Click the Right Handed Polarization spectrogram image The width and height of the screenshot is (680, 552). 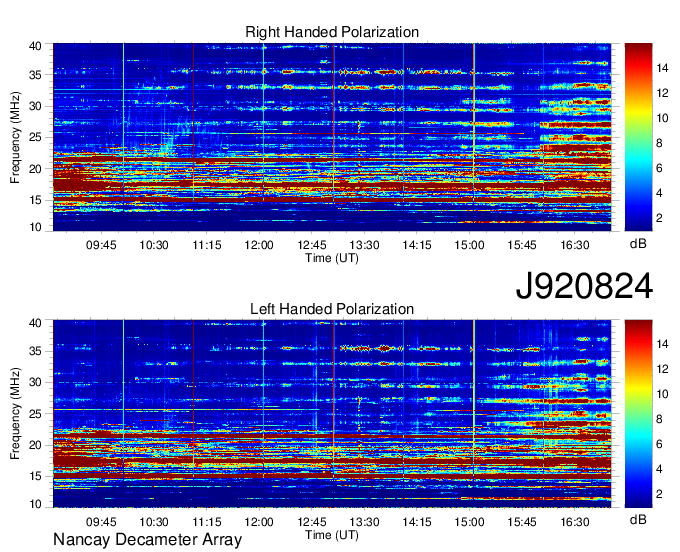pyautogui.click(x=332, y=137)
